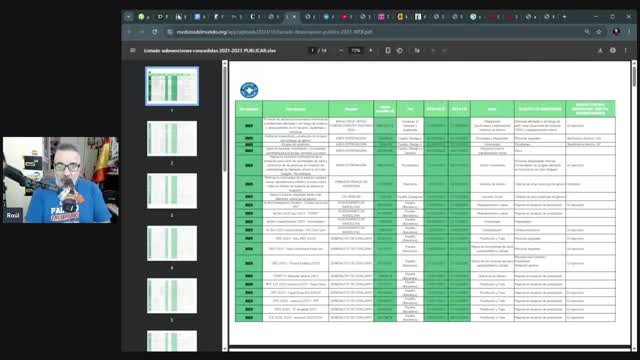Open a new browser tab
The width and height of the screenshot is (640, 360).
(564, 17)
